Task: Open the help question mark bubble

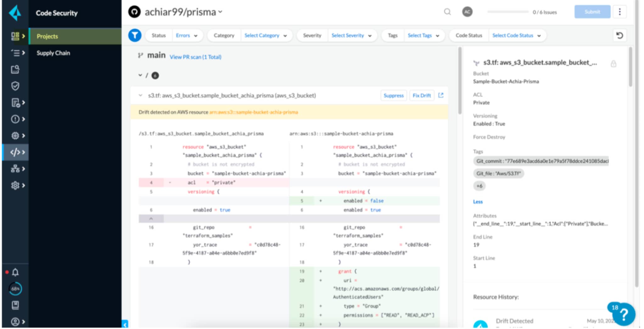Action: pyautogui.click(x=624, y=314)
